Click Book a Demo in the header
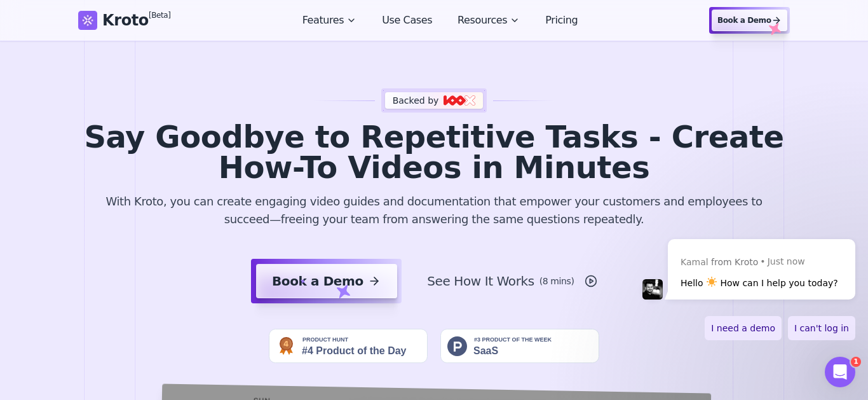 749,20
